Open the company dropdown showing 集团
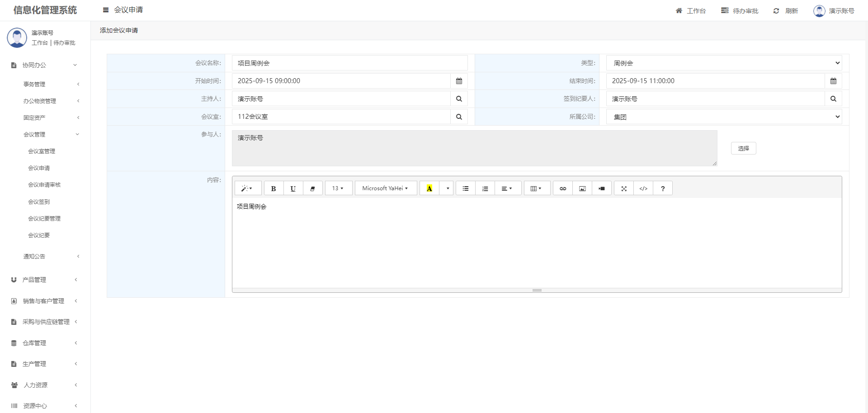 724,117
